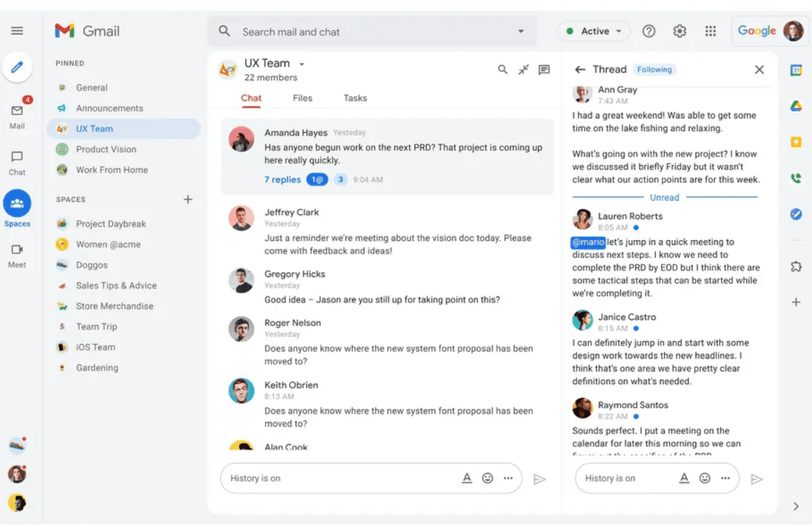The width and height of the screenshot is (812, 527).
Task: Open Mail from the left rail
Action: point(17,116)
